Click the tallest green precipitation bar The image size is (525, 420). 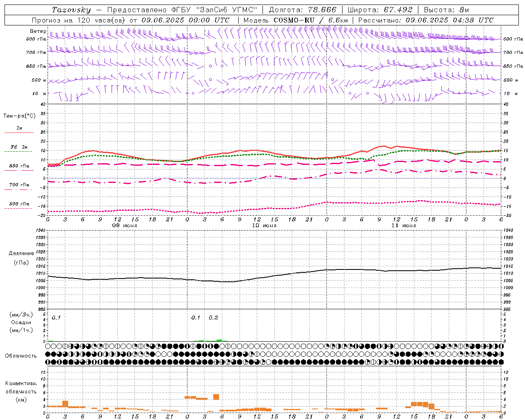219,340
